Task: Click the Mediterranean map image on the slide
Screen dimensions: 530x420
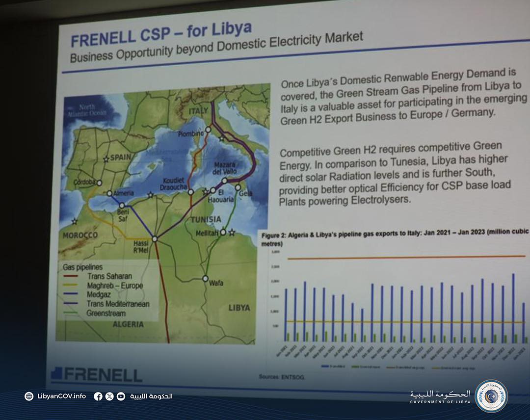Action: (x=163, y=214)
